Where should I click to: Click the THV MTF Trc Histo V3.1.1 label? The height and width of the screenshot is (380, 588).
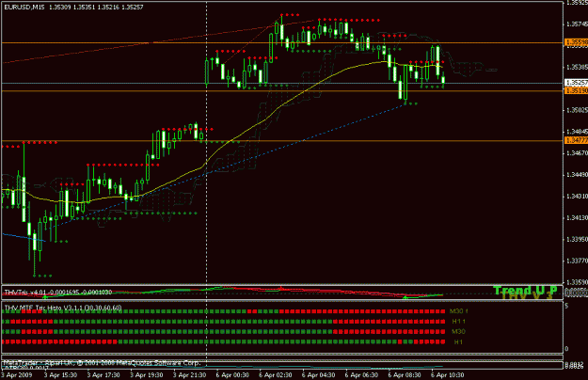(63, 309)
